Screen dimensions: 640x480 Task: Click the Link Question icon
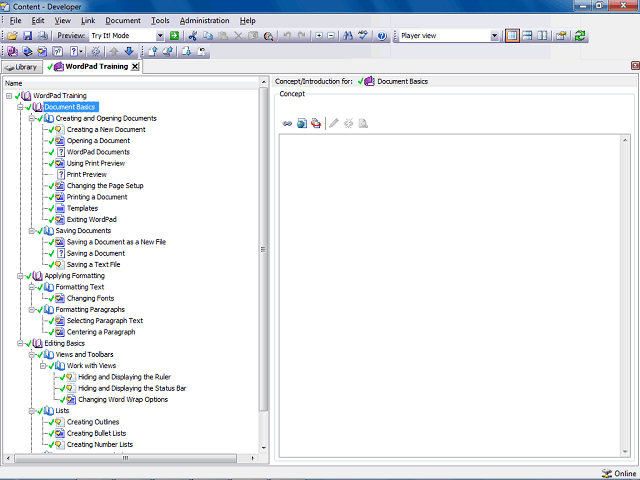[58, 51]
